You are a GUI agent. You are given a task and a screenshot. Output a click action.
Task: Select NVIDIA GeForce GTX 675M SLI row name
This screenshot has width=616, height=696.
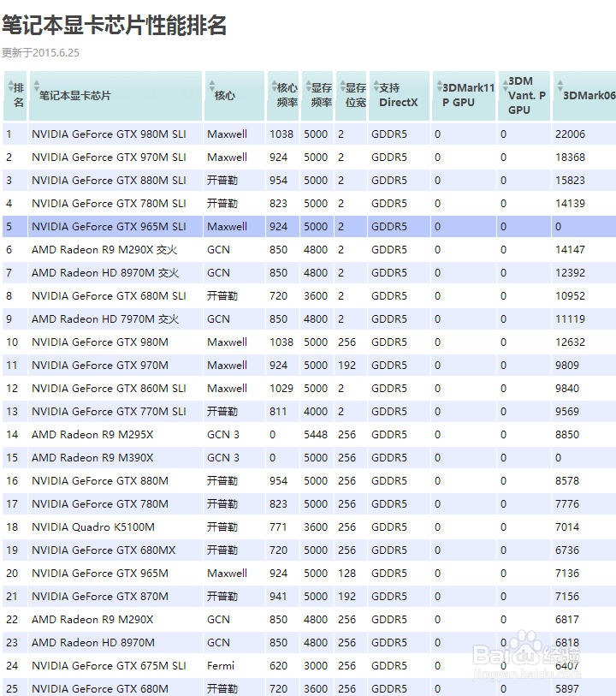pyautogui.click(x=109, y=665)
